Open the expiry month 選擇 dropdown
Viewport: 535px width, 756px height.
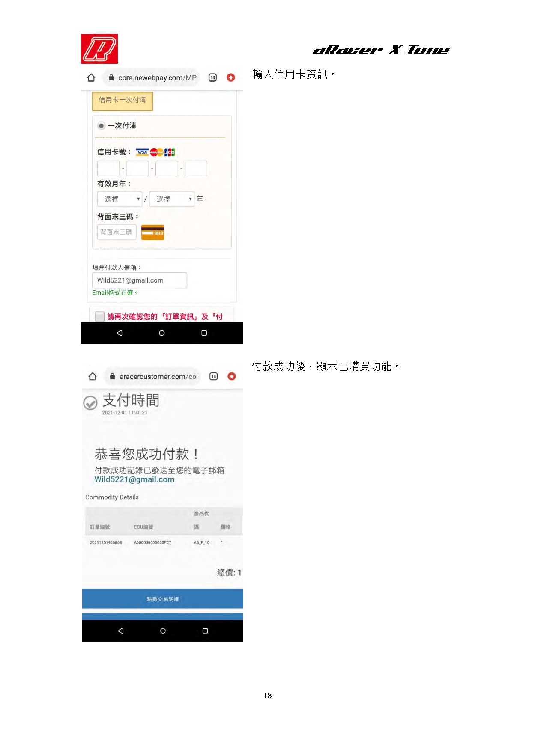tap(120, 199)
